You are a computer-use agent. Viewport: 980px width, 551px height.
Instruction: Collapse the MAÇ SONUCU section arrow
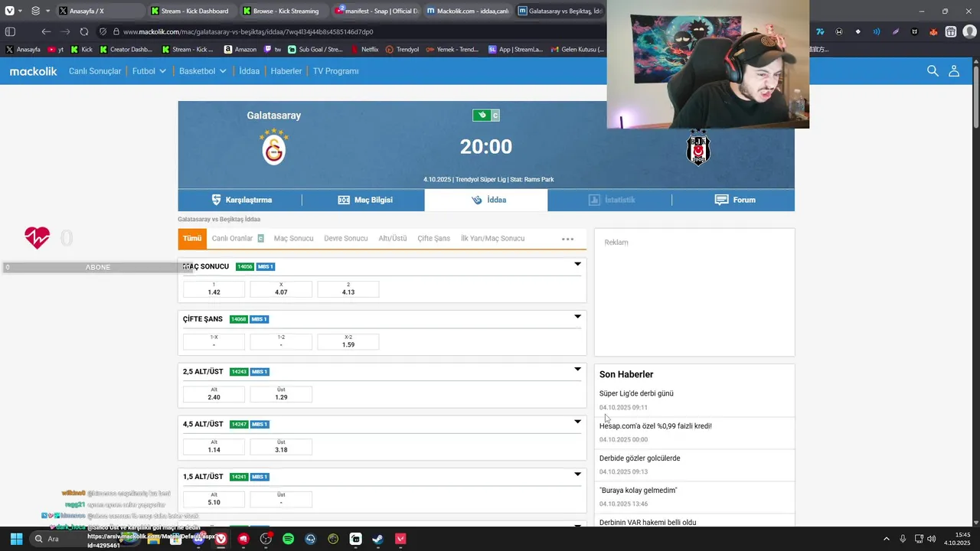pos(578,264)
